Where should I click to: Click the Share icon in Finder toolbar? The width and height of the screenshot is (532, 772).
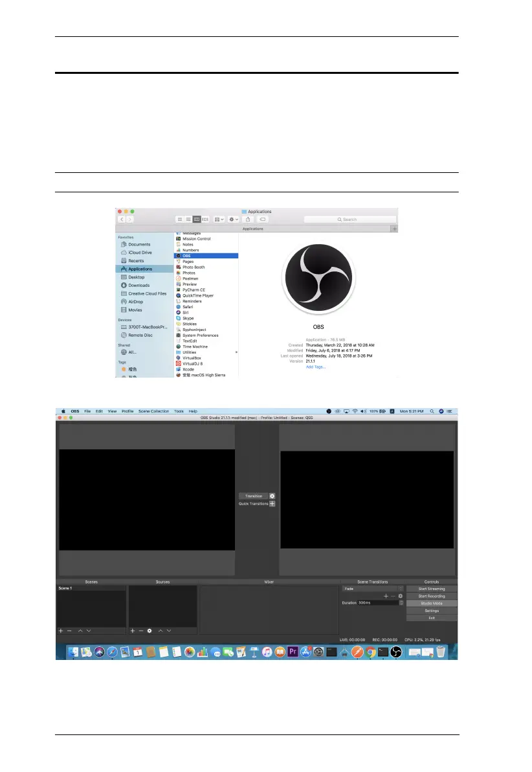pos(247,220)
